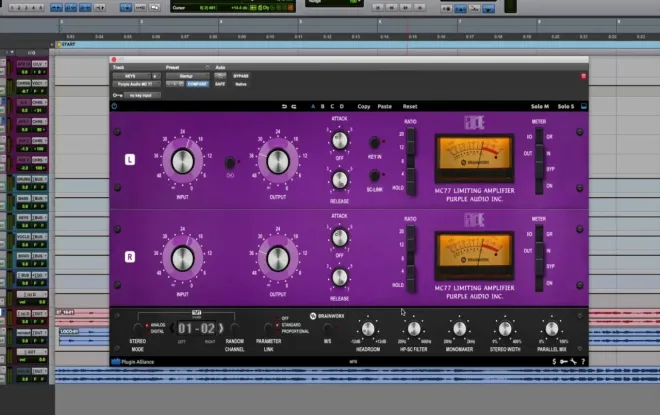Select settings slot D
The image size is (660, 415).
click(x=341, y=106)
